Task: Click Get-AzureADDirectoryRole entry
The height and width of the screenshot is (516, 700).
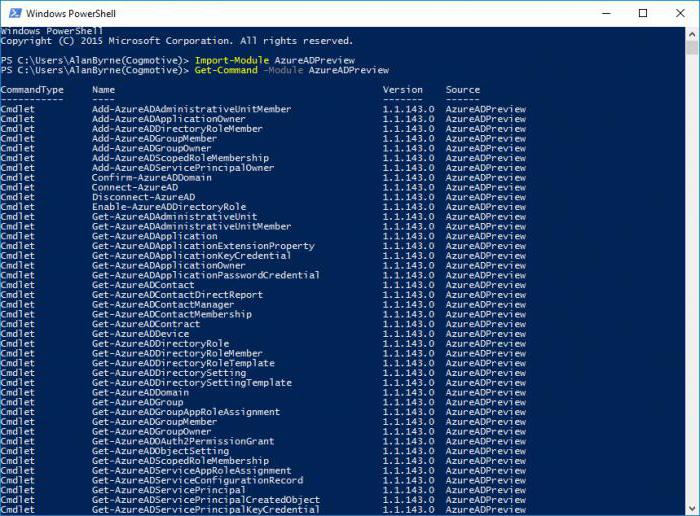Action: pyautogui.click(x=160, y=344)
